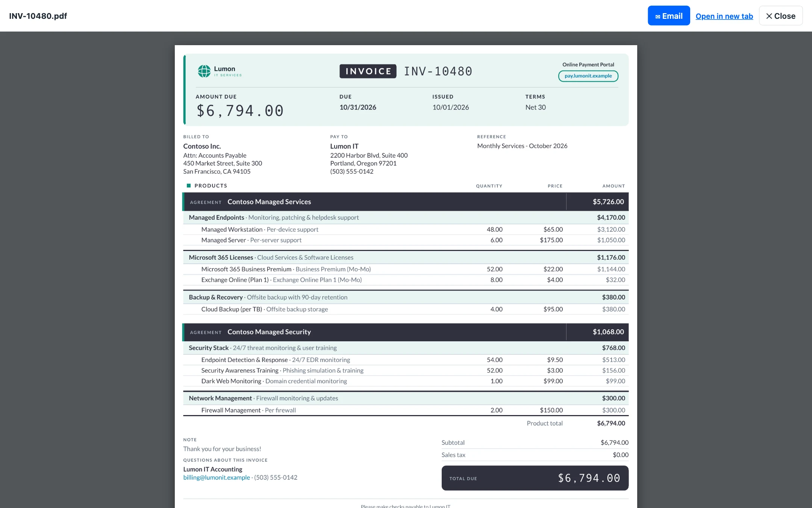Select the Managed Workstation line item

(406, 230)
